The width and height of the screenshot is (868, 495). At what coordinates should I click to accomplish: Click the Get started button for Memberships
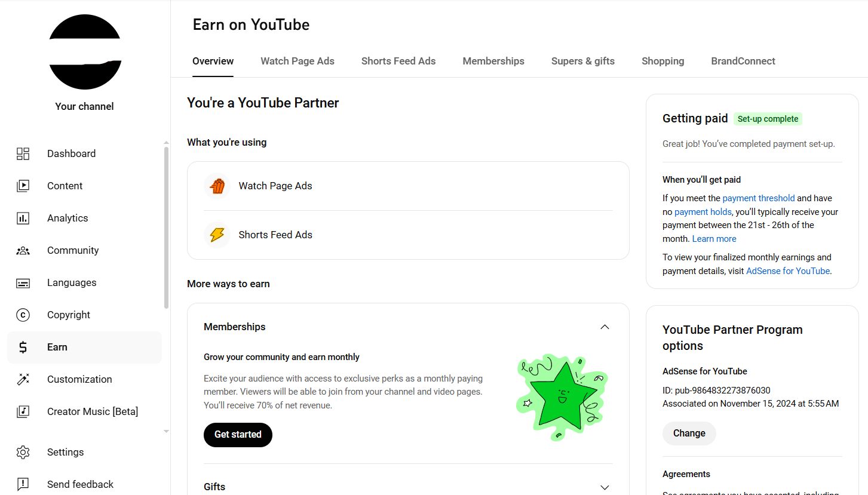[238, 435]
